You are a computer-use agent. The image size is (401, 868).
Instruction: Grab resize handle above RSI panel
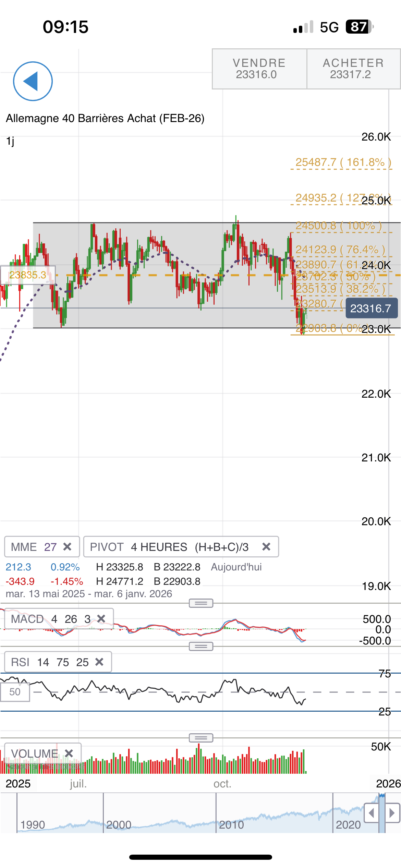click(x=201, y=646)
